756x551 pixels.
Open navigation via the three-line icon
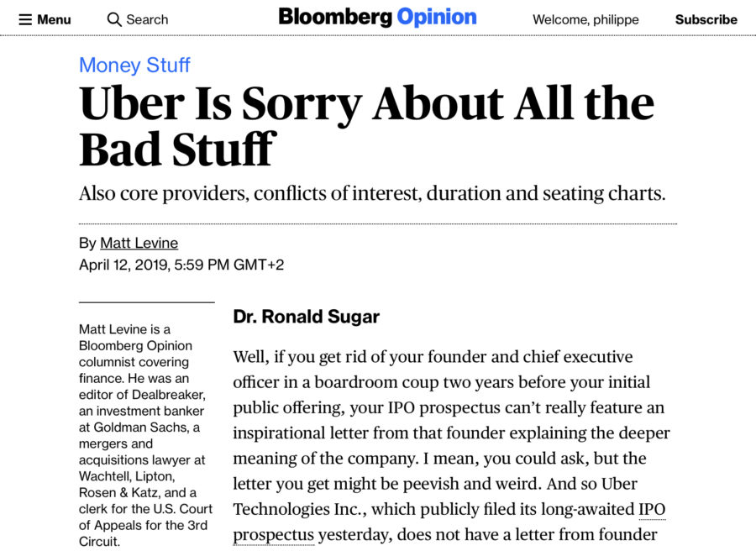[24, 18]
